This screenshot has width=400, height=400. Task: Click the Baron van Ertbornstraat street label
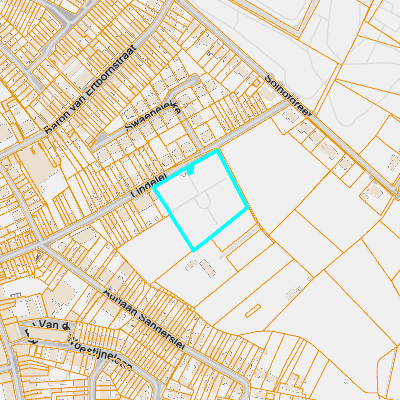[91, 89]
